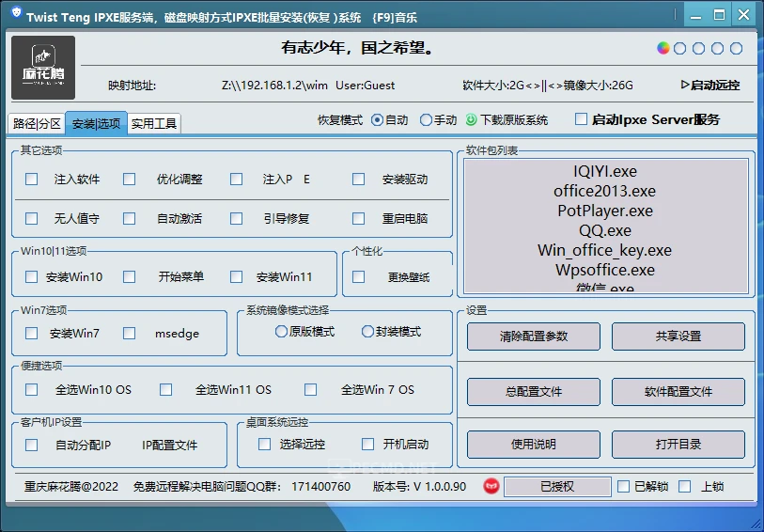Toggle the 注入P E checkbox

coord(236,180)
